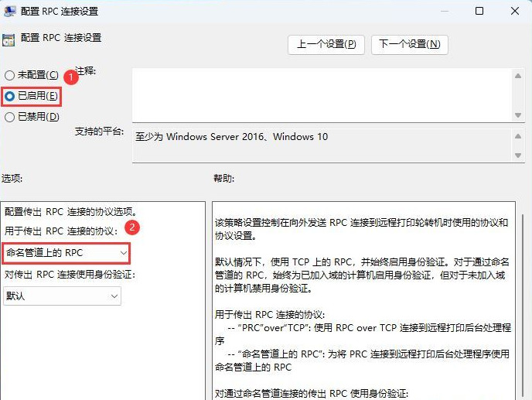Minimize the RPC settings window

tap(445, 11)
